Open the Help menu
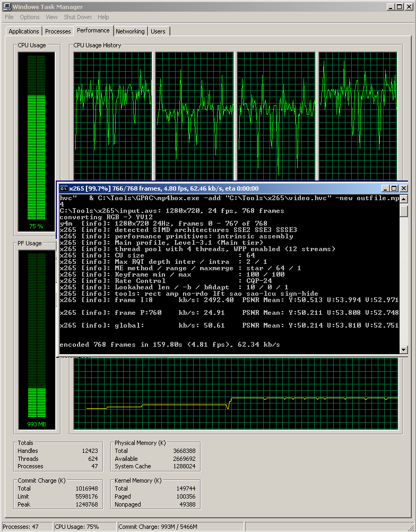 103,17
